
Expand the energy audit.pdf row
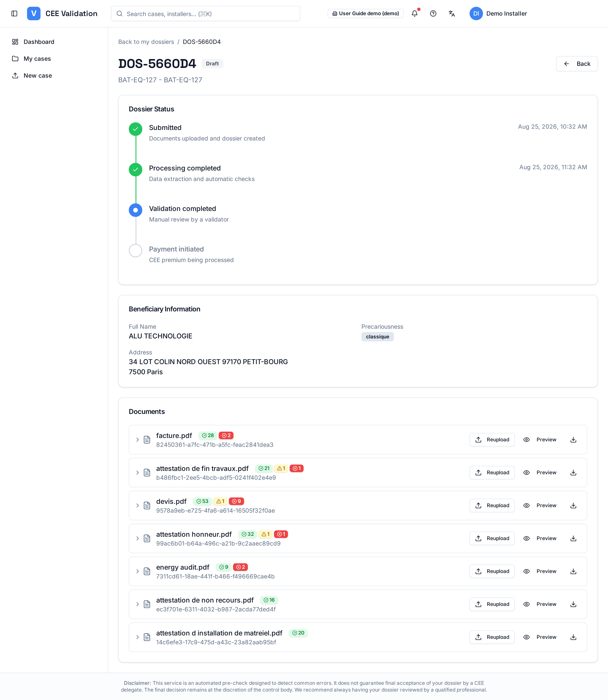click(137, 571)
